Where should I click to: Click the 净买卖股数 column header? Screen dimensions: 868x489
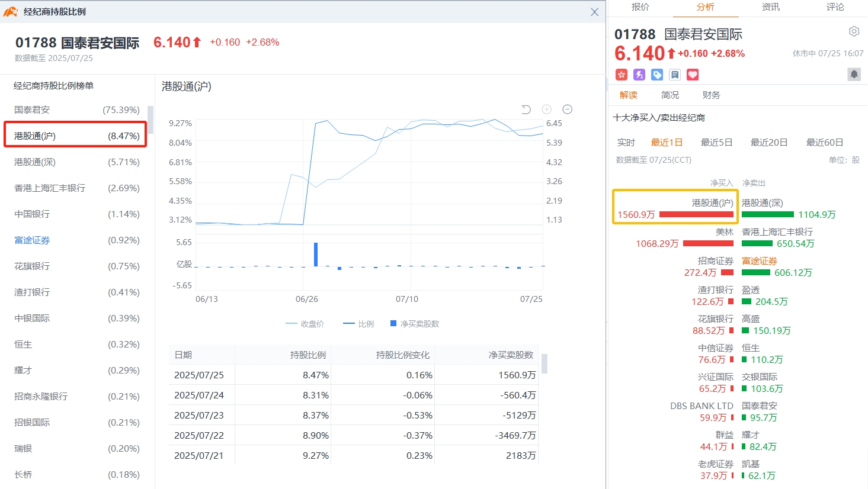[511, 355]
